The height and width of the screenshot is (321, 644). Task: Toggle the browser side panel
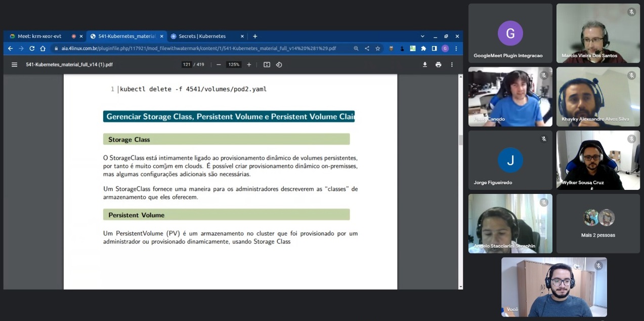click(434, 49)
